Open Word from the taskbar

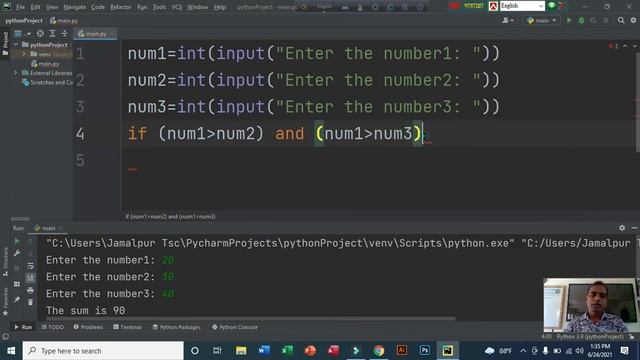pos(264,351)
